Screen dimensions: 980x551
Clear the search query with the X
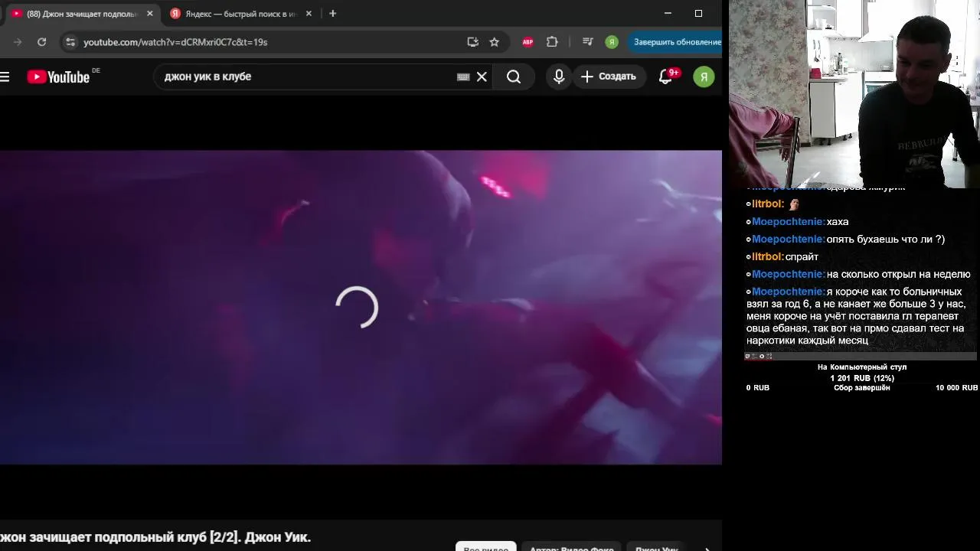[482, 77]
